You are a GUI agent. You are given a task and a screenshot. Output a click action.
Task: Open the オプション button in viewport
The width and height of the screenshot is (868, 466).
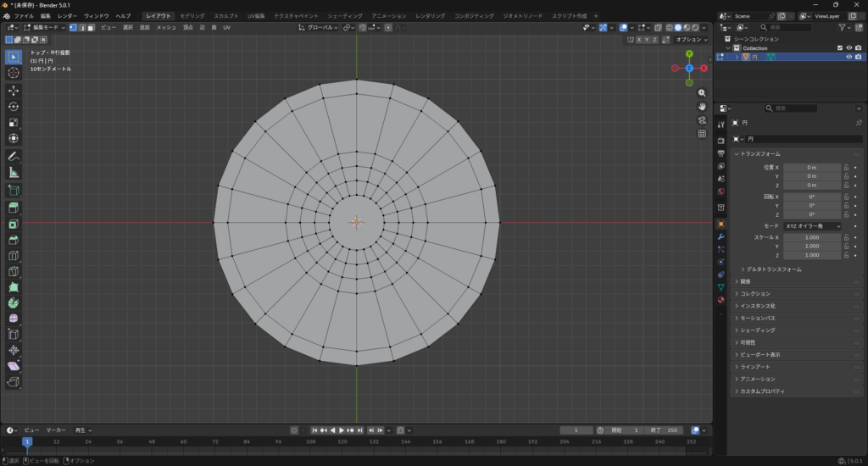click(690, 39)
